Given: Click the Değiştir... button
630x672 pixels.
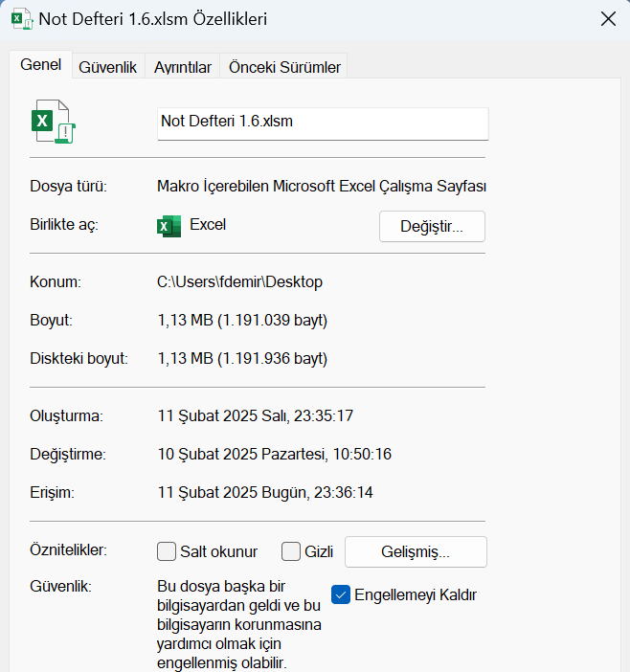Looking at the screenshot, I should click(432, 226).
